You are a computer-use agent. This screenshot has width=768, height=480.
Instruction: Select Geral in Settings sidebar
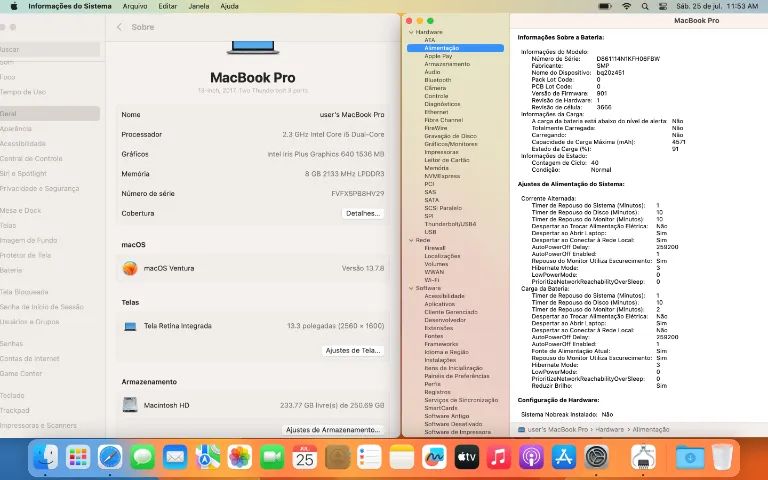[x=50, y=114]
